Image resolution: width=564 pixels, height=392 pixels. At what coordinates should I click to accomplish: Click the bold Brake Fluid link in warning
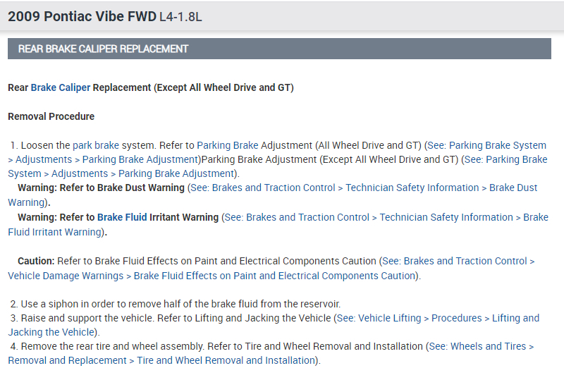pos(122,217)
